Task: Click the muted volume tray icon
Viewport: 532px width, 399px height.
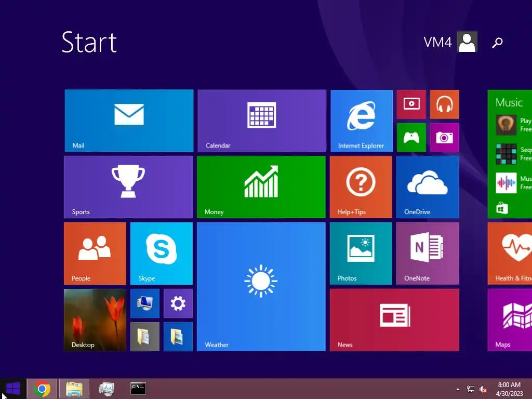Action: point(483,390)
